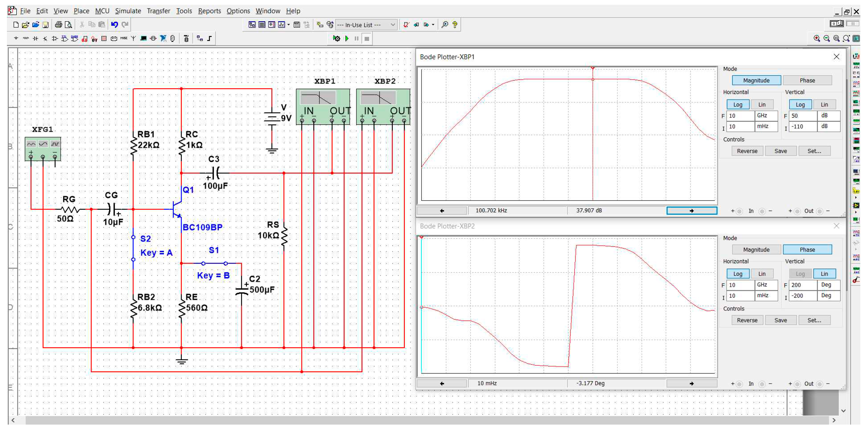Open the new design file icon
Screen dimensions: 868x431
pos(16,25)
